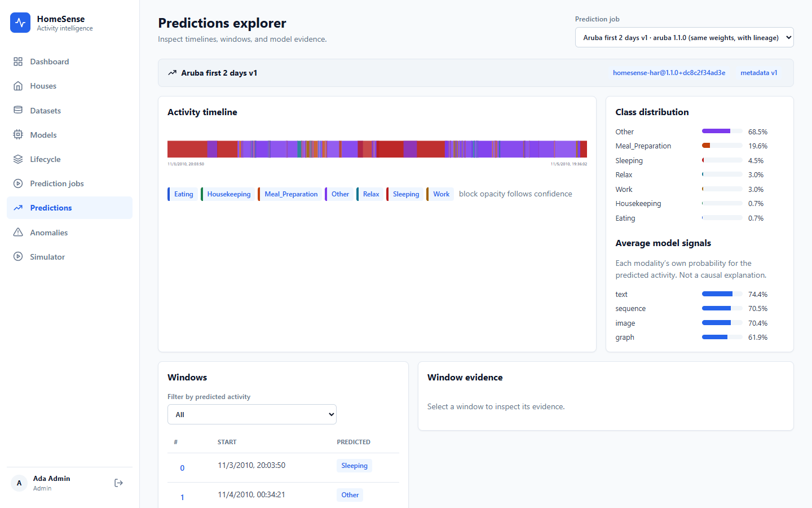Viewport: 812px width, 508px height.
Task: Open the metadata v1 link
Action: [758, 73]
